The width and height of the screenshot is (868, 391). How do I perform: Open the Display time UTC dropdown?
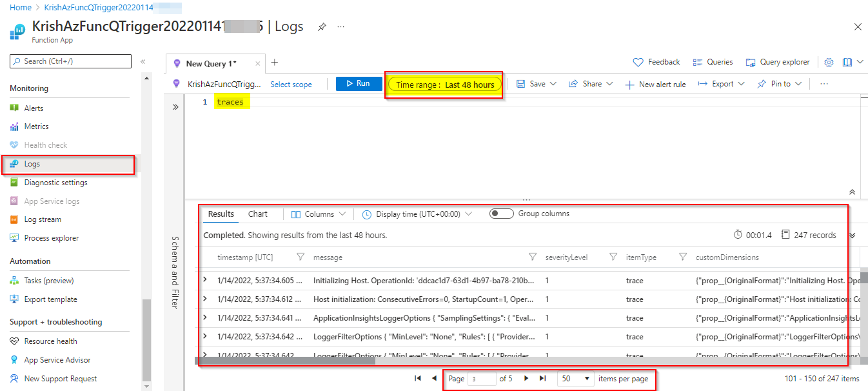pos(417,214)
